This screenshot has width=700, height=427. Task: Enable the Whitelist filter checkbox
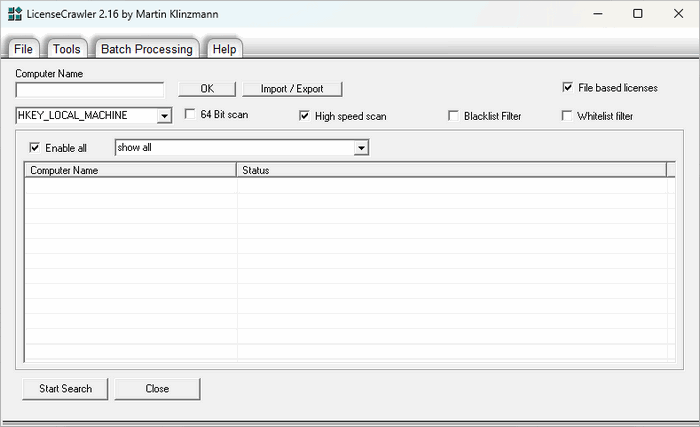(x=567, y=116)
